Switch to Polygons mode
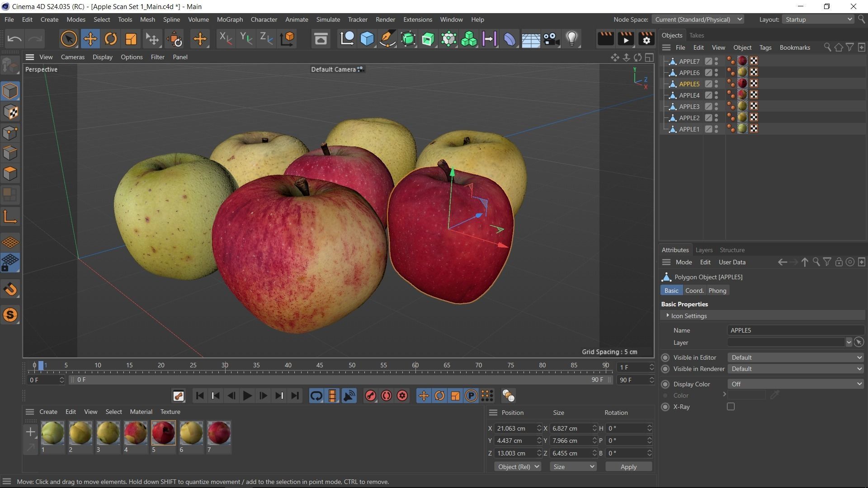868x488 pixels. (10, 174)
